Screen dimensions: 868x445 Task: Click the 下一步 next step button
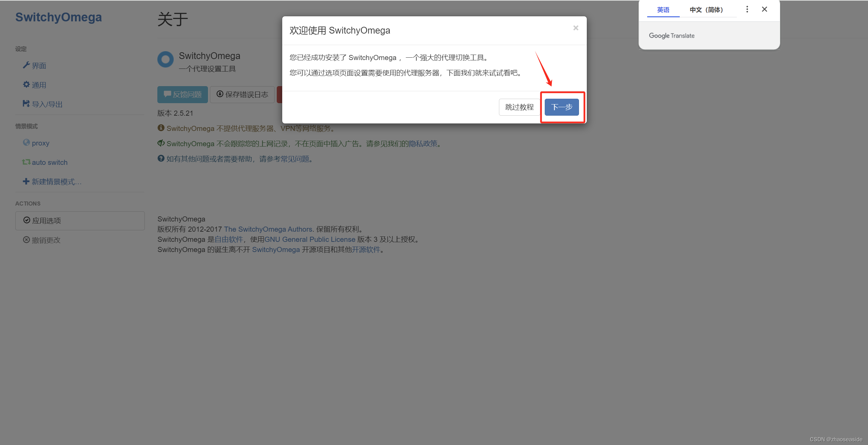[562, 107]
